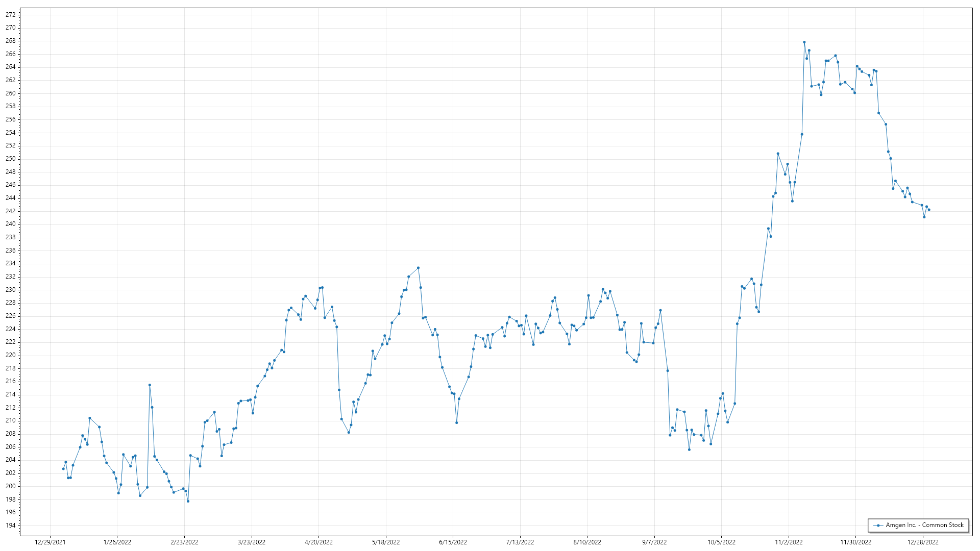Click the Amgen Inc. - Common Stock legend label

[x=924, y=525]
